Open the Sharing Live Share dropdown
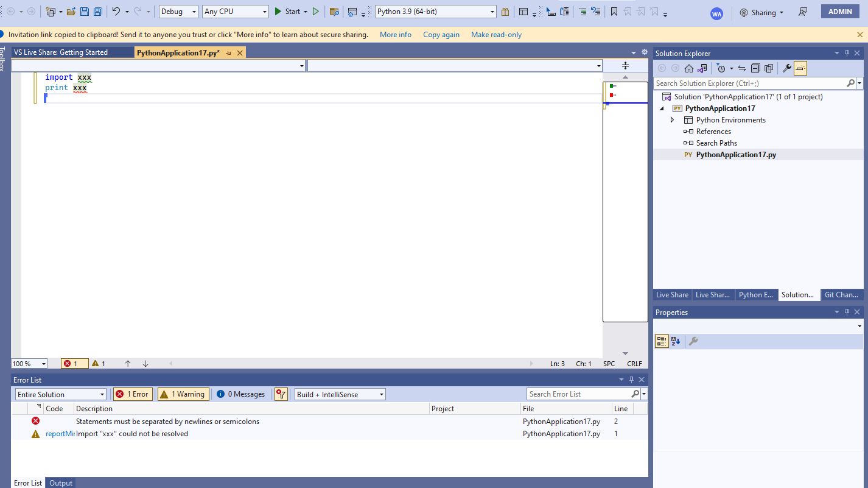Viewport: 868px width, 488px height. click(x=761, y=12)
